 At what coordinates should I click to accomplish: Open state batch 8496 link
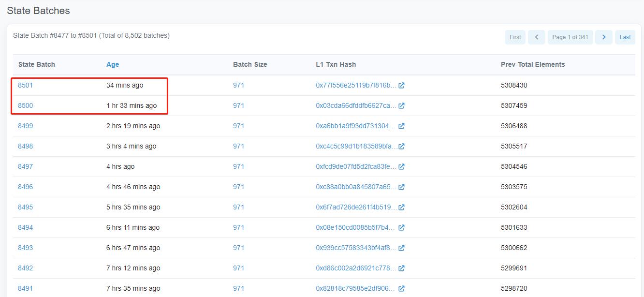click(x=25, y=187)
